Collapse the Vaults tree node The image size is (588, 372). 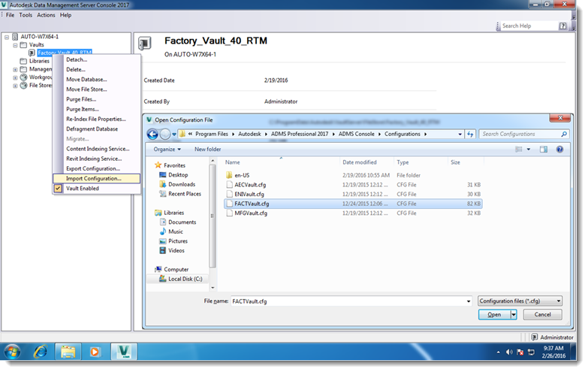point(15,45)
